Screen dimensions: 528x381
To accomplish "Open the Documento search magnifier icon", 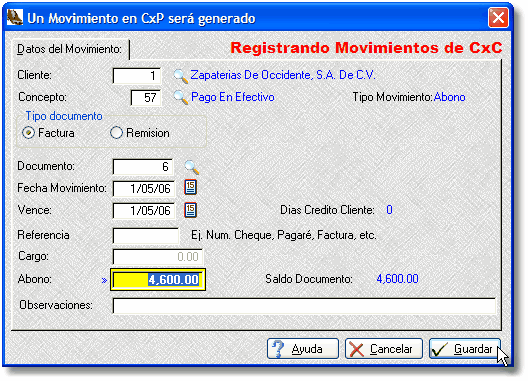I will point(192,167).
